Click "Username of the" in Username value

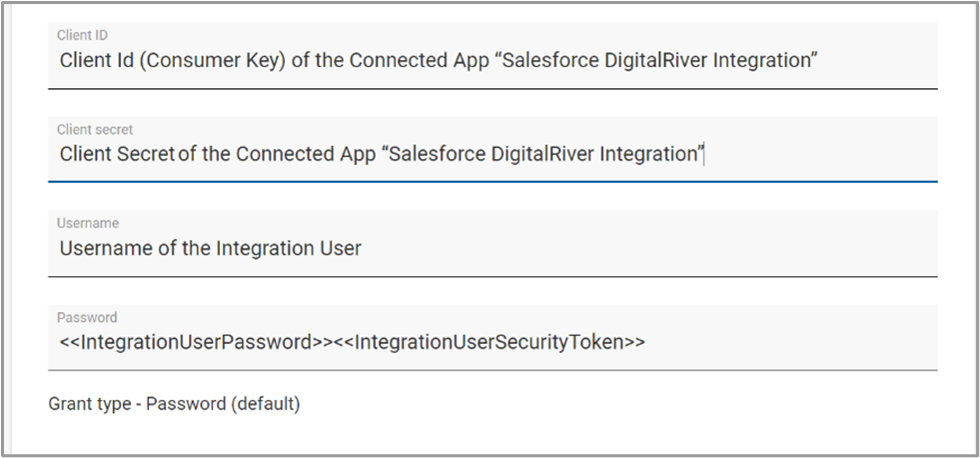134,249
